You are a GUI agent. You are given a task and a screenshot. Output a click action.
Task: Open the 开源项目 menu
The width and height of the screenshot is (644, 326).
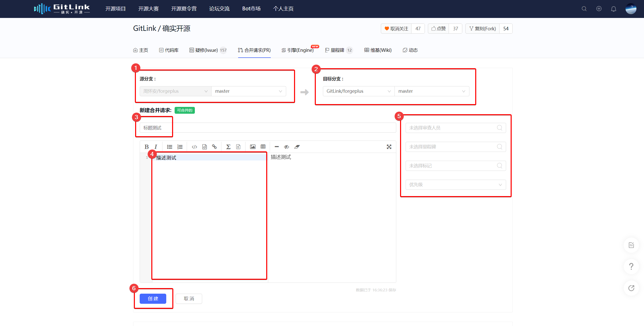pos(115,9)
